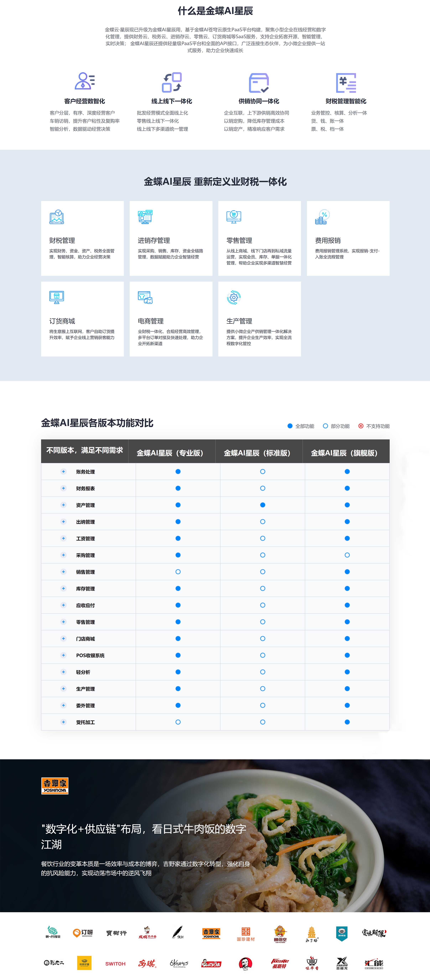Click the 生产管理 gear icon
This screenshot has width=430, height=980.
click(x=234, y=297)
